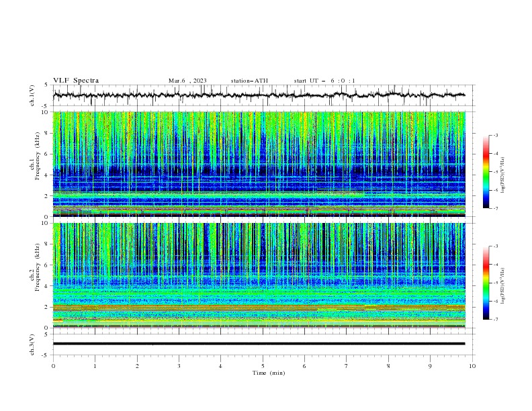Image resolution: width=532 pixels, height=411 pixels.
Task: Select the "start UT = 6 :0 :1" text
Action: tap(324, 81)
